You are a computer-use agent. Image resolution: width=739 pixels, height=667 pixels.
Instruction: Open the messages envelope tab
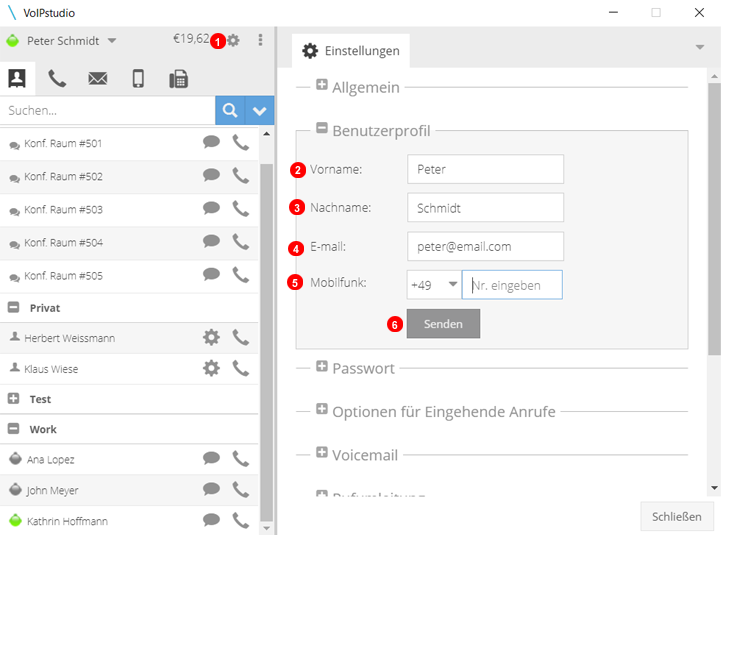(x=98, y=78)
